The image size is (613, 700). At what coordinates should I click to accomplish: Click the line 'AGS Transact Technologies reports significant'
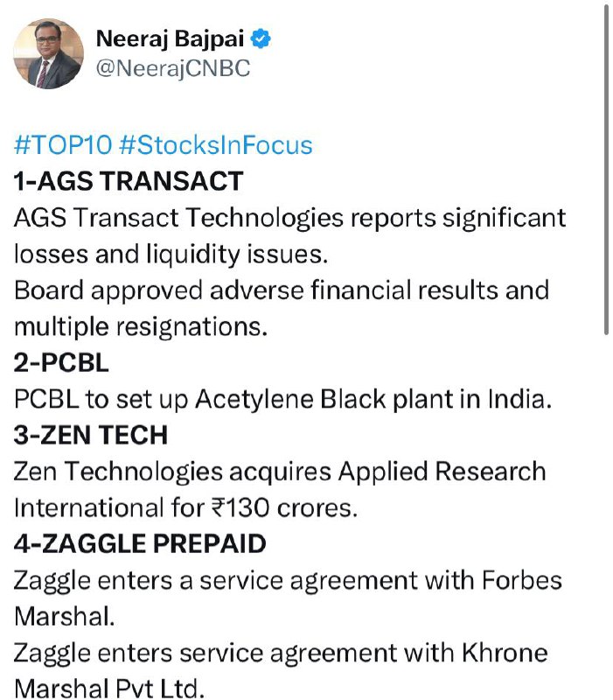pyautogui.click(x=290, y=218)
